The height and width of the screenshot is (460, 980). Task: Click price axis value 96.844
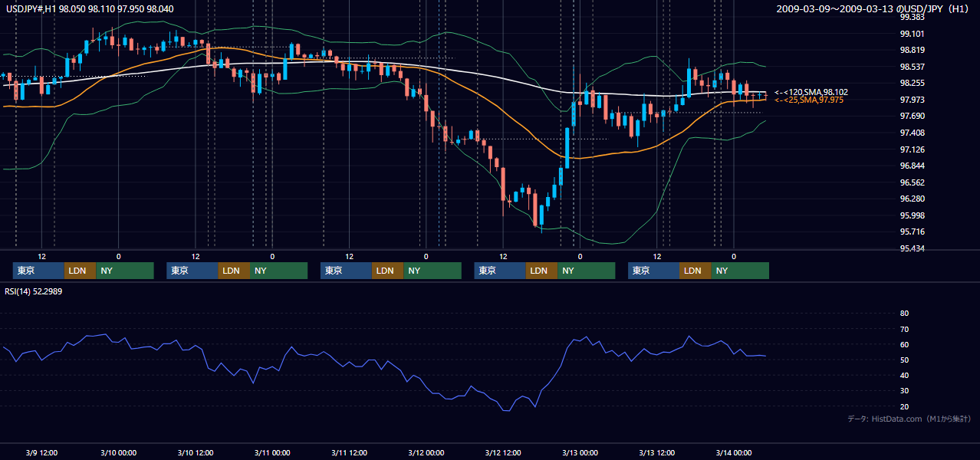[x=912, y=166]
